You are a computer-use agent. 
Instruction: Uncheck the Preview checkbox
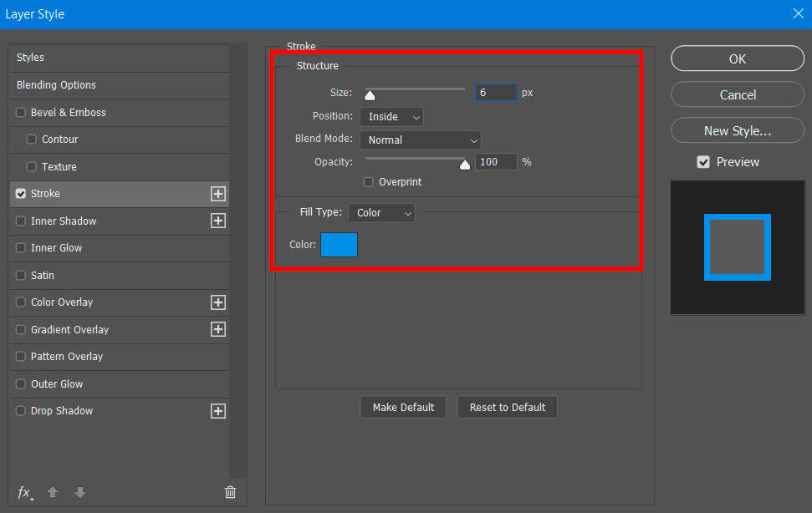coord(703,162)
